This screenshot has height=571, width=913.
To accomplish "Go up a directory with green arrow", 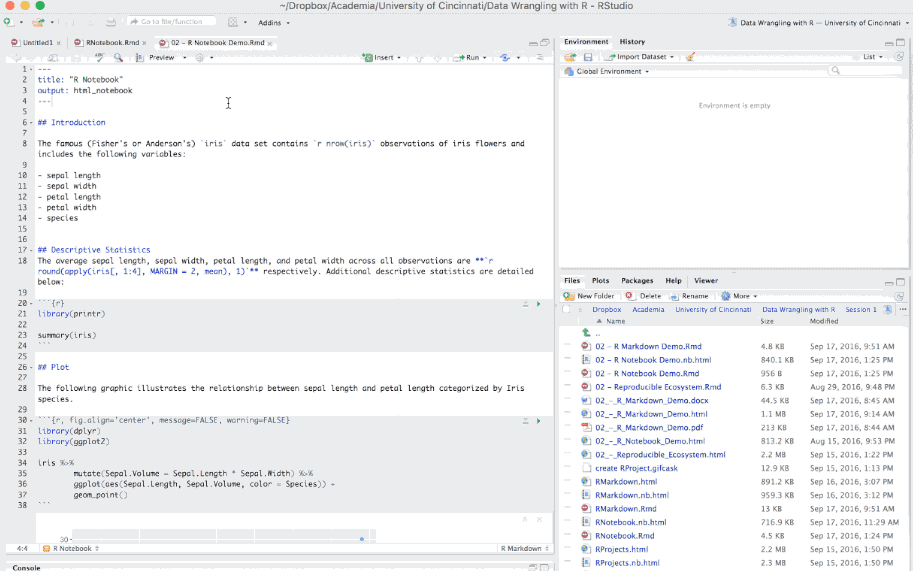I will [x=586, y=332].
